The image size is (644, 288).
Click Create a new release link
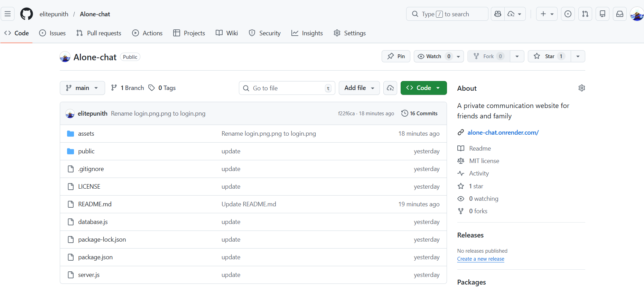pos(480,259)
